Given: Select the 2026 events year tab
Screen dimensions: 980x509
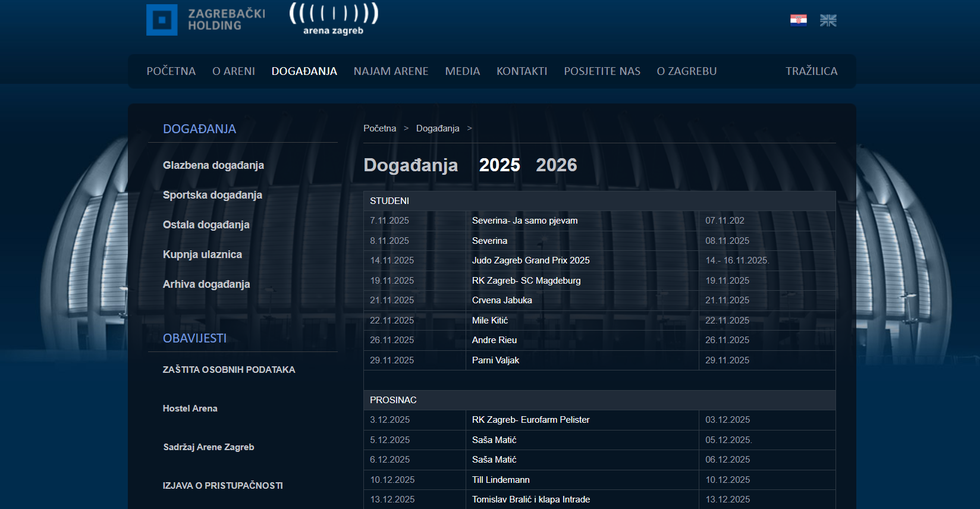Looking at the screenshot, I should (556, 165).
